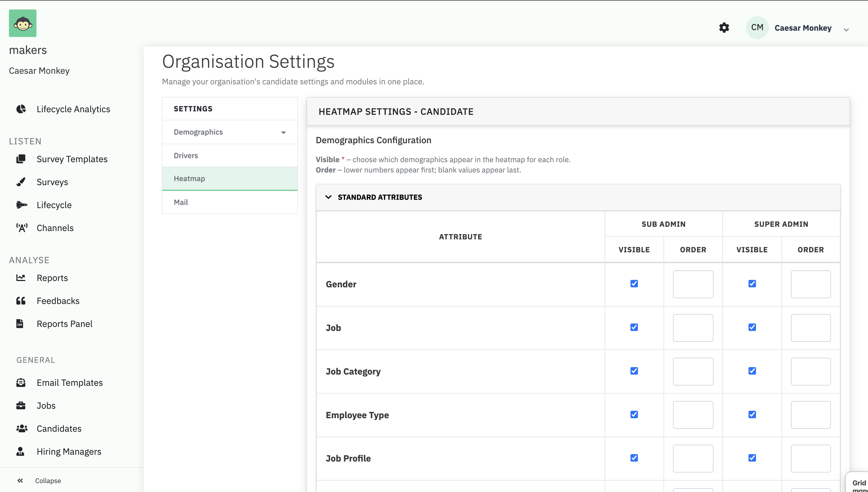Click the Reports line chart icon

pyautogui.click(x=21, y=278)
